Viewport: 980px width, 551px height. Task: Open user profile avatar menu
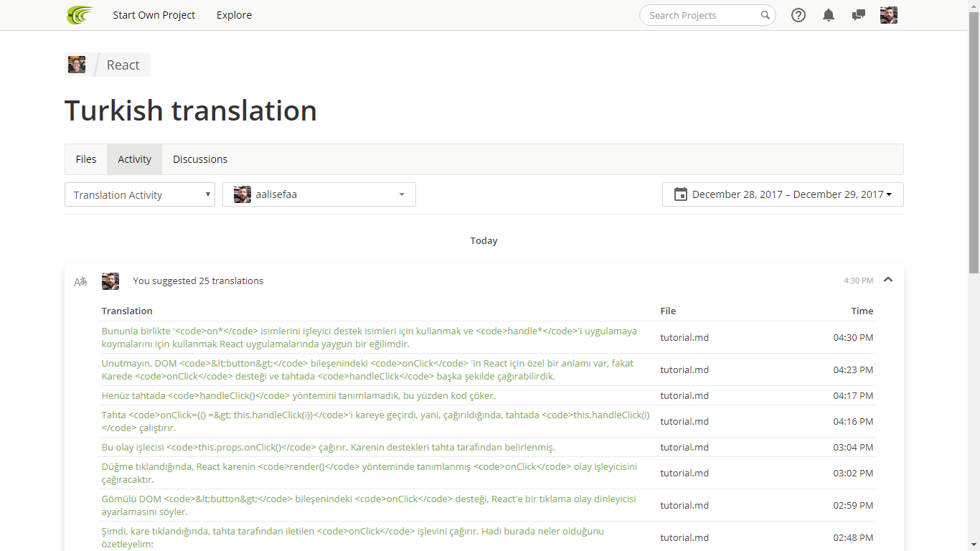tap(889, 15)
